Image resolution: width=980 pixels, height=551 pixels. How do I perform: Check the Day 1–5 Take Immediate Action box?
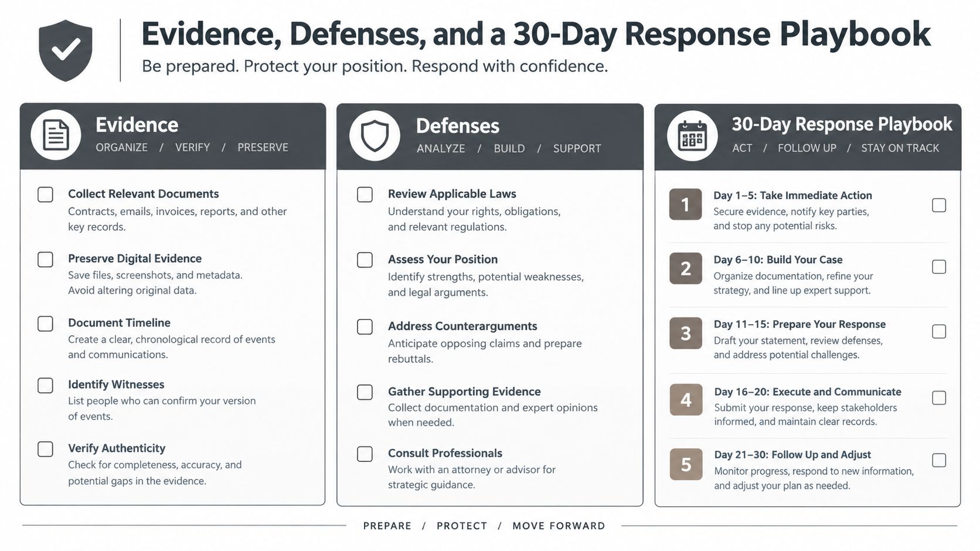(x=939, y=205)
